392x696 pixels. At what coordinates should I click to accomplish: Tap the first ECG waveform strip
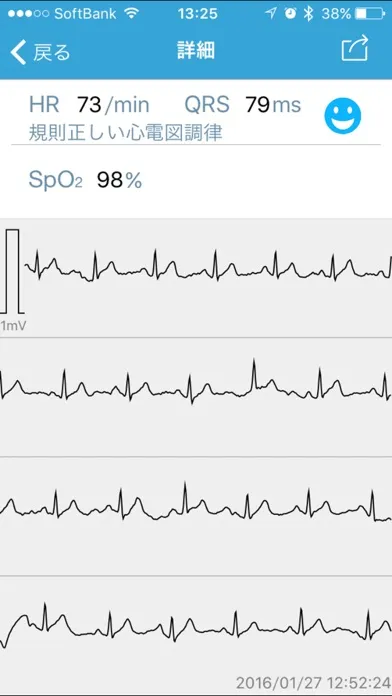(x=196, y=278)
